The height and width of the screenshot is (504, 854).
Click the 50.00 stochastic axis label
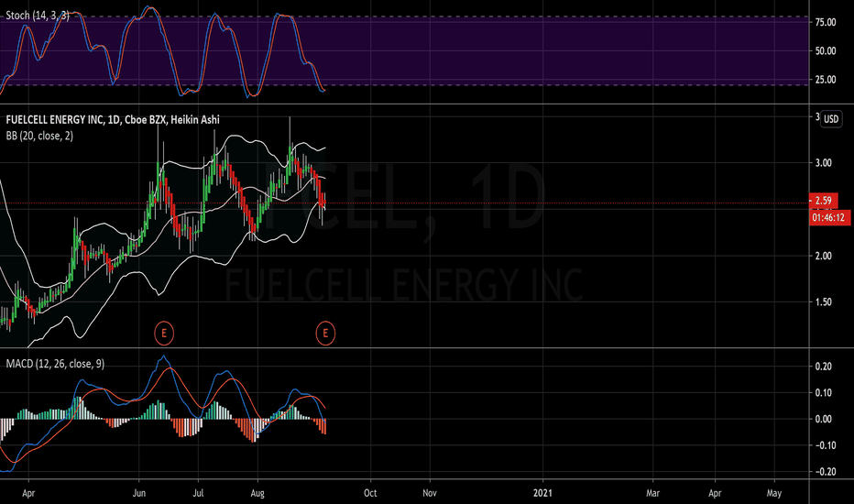(826, 51)
